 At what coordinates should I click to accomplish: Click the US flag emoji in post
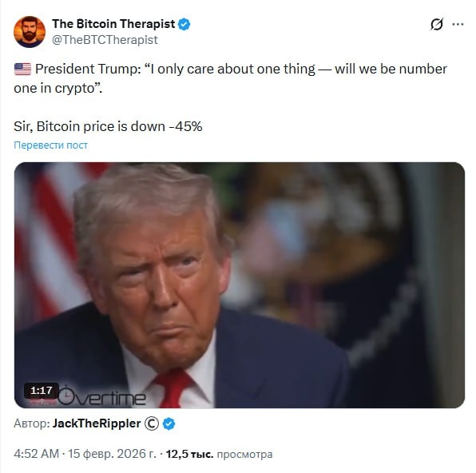[x=23, y=70]
